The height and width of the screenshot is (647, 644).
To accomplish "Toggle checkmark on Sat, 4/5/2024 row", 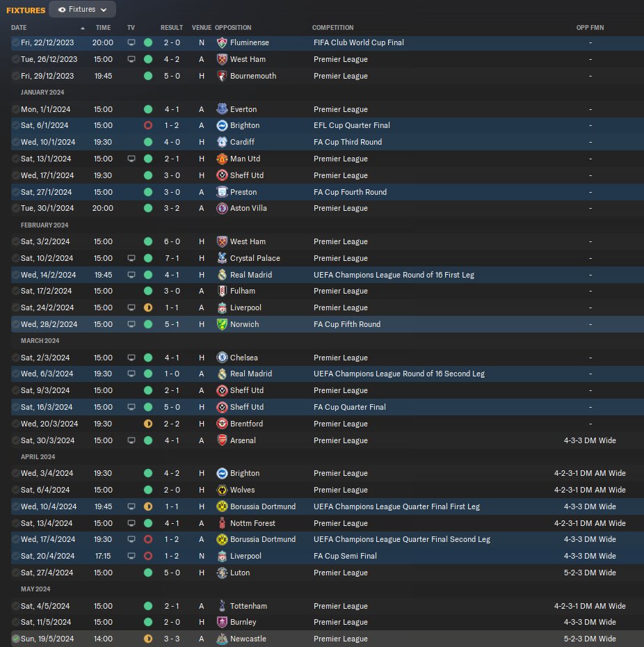I will coord(15,606).
